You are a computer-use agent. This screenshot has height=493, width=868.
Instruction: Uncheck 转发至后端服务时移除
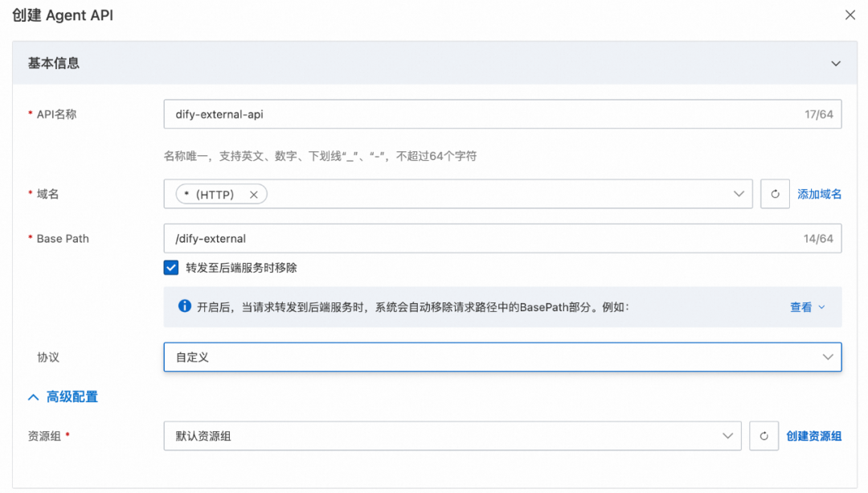pos(170,267)
